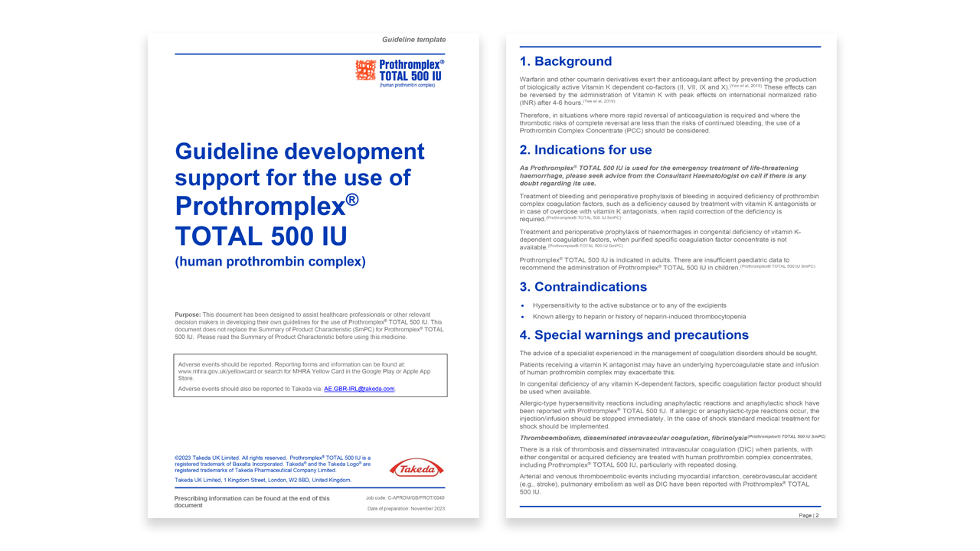Click the '1. Background' heading

point(565,61)
